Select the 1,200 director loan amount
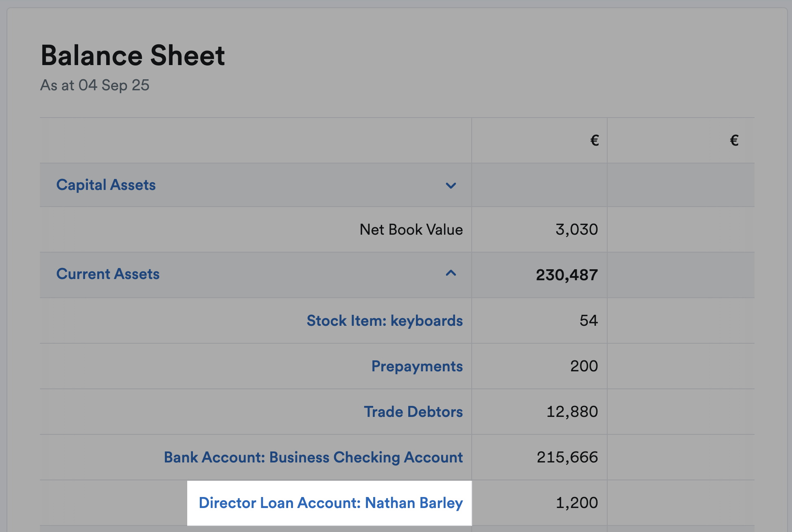 (577, 503)
